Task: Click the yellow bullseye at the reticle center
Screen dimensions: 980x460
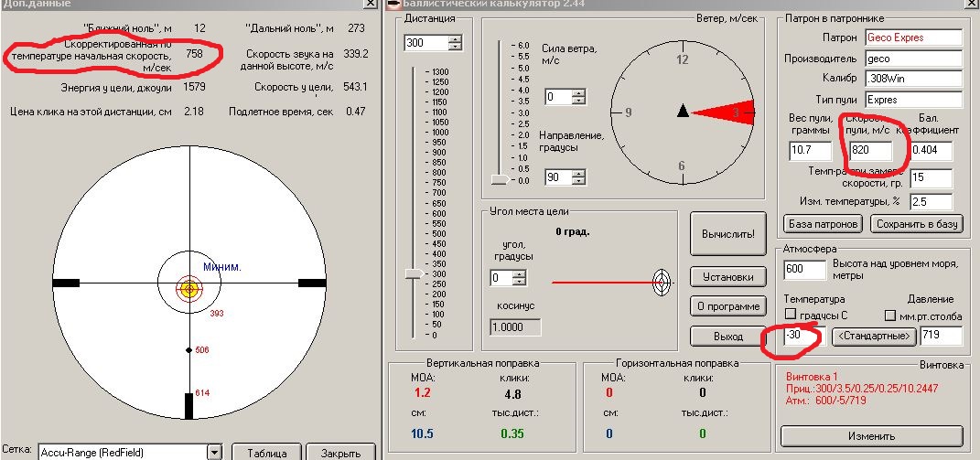Action: tap(189, 288)
